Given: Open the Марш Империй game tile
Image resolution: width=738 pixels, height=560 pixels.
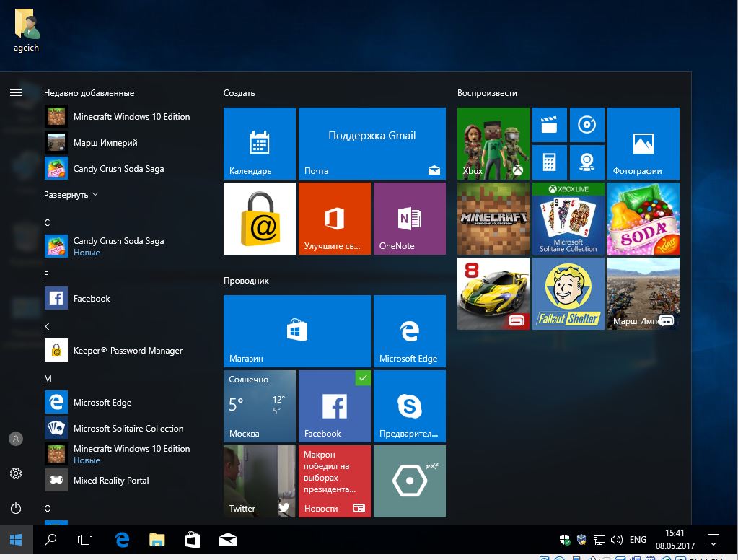Looking at the screenshot, I should [643, 294].
